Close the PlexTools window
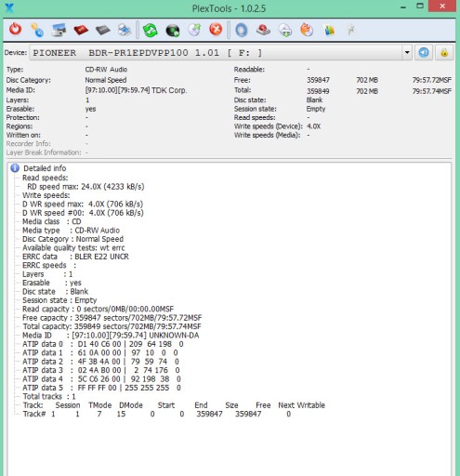Screen dimensions: 460x476 (x=442, y=6)
